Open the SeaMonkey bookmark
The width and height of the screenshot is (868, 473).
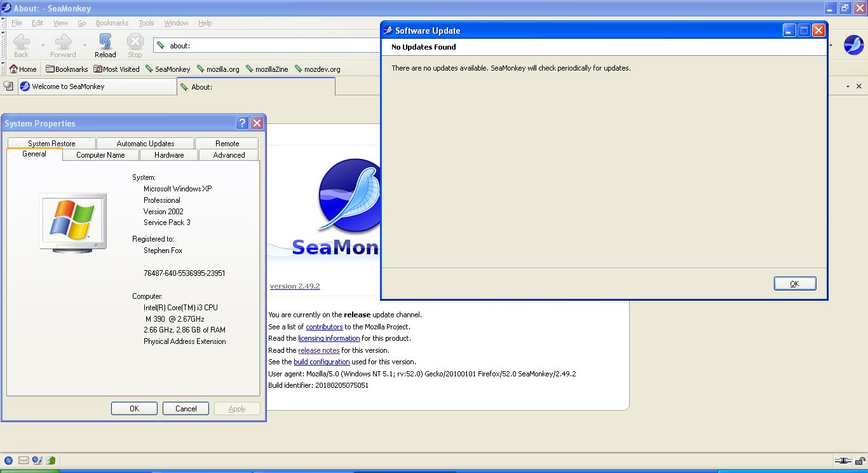[x=168, y=69]
